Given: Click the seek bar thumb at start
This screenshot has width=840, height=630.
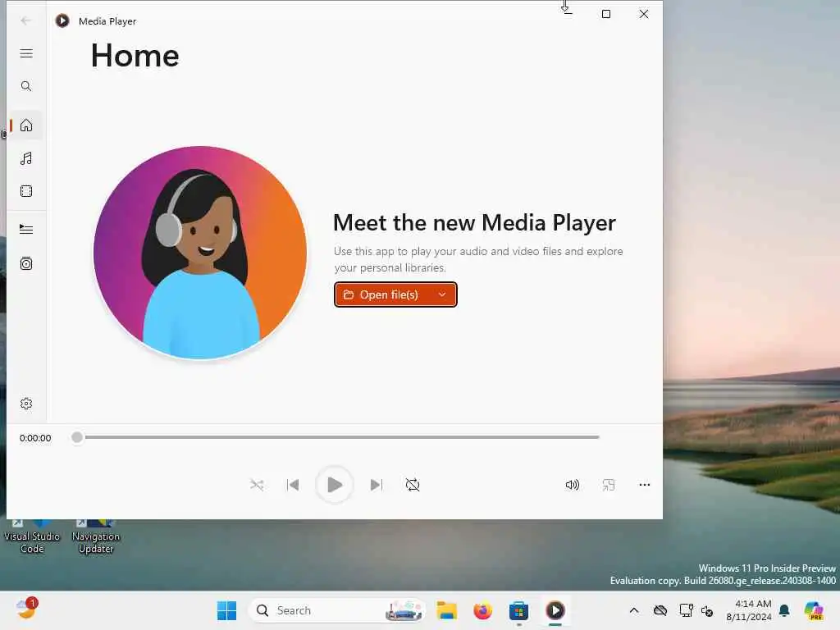Looking at the screenshot, I should (x=77, y=438).
